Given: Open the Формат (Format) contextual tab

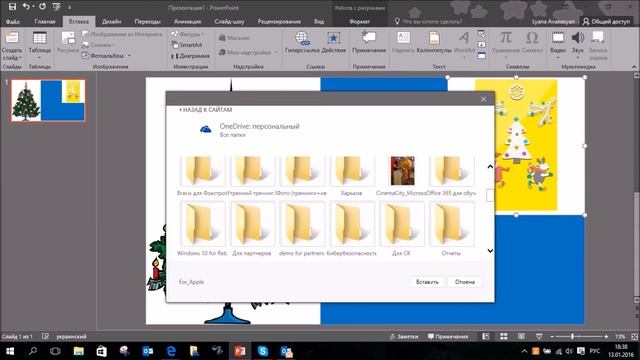Looking at the screenshot, I should point(360,21).
